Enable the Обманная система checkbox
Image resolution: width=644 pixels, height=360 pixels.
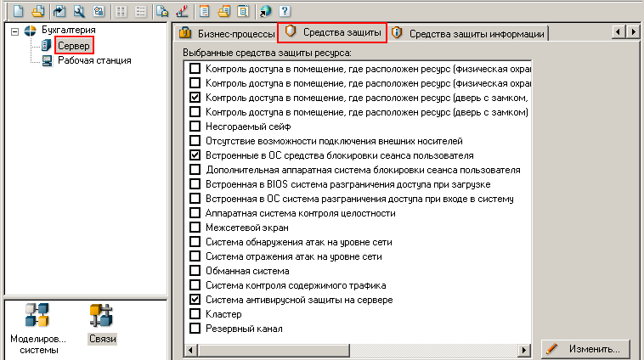point(195,271)
